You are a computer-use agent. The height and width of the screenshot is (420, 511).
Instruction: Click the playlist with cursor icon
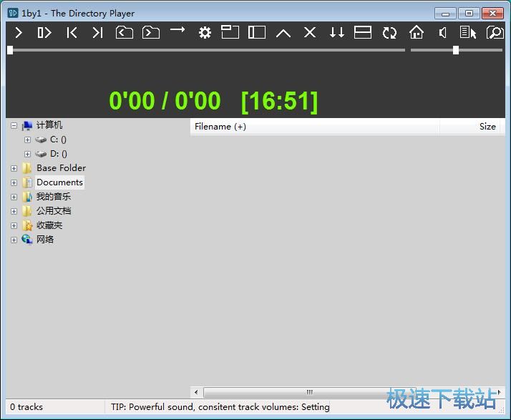468,33
